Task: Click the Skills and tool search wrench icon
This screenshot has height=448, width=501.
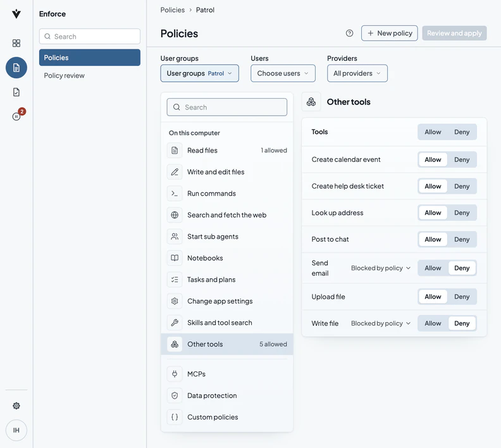Action: [175, 323]
